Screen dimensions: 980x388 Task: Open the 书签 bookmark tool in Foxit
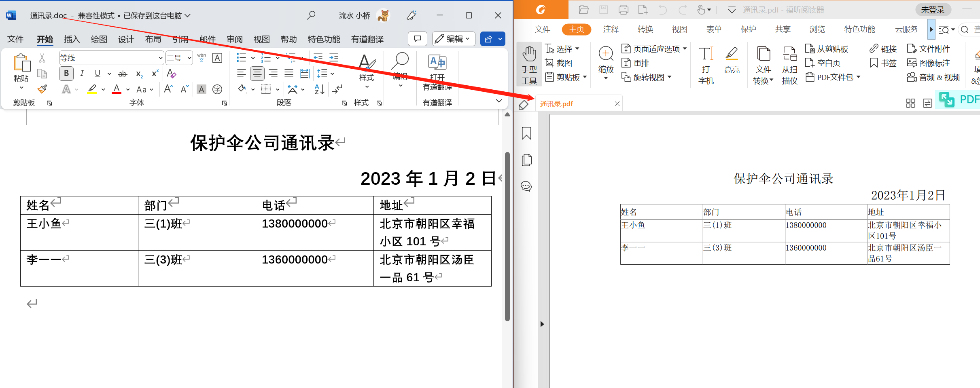(x=882, y=63)
